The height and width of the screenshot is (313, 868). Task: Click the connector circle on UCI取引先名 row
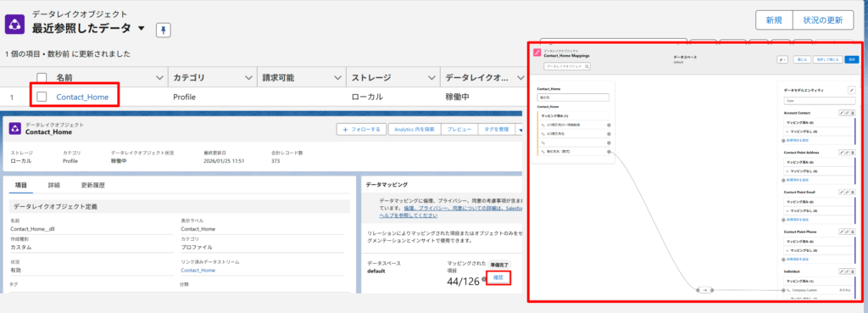coord(609,134)
